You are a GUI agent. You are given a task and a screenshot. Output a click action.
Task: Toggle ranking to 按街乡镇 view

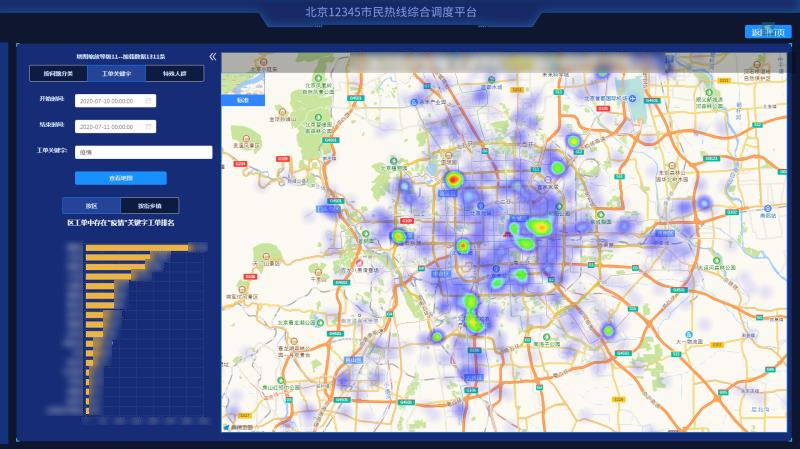pyautogui.click(x=149, y=206)
